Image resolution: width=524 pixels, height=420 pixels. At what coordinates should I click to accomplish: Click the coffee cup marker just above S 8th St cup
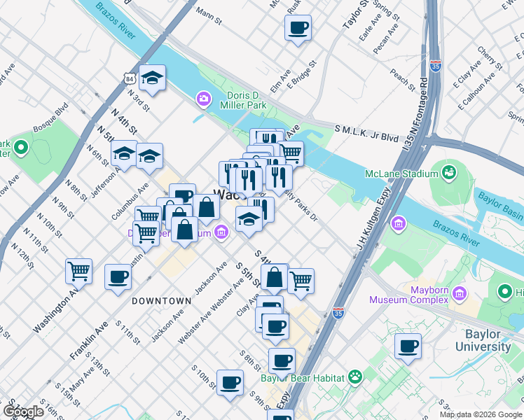(275, 327)
